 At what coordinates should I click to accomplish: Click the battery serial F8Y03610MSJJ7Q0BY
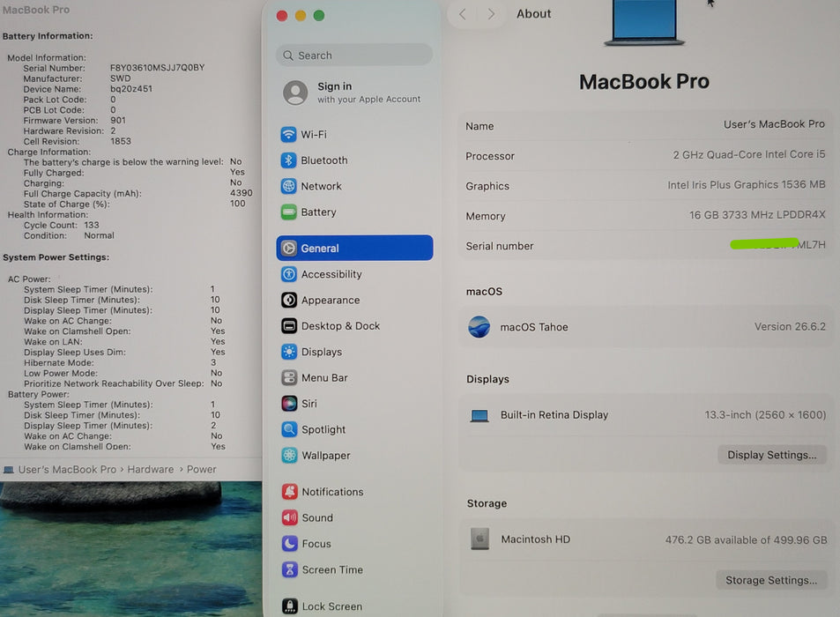tap(157, 68)
